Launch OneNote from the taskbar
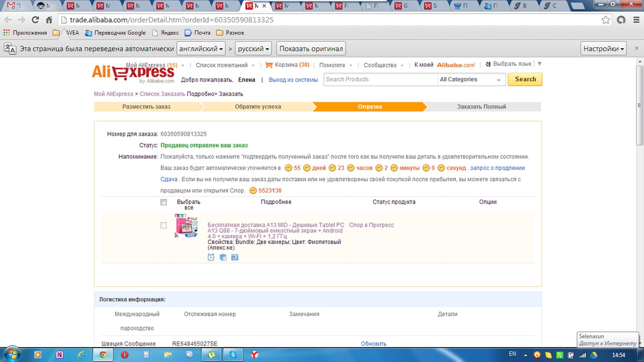Image resolution: width=644 pixels, height=362 pixels. [59, 354]
